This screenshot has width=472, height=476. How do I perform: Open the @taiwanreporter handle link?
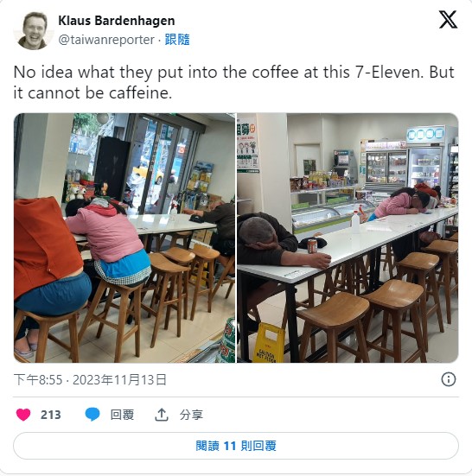click(x=106, y=40)
